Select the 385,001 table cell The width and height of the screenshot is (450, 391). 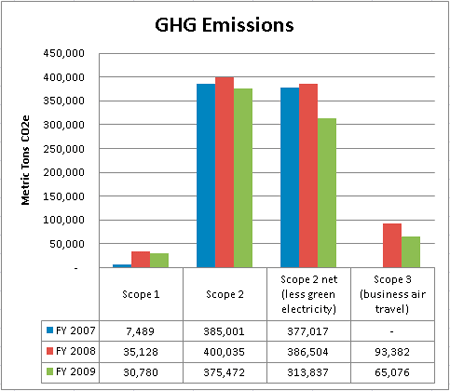click(x=224, y=331)
